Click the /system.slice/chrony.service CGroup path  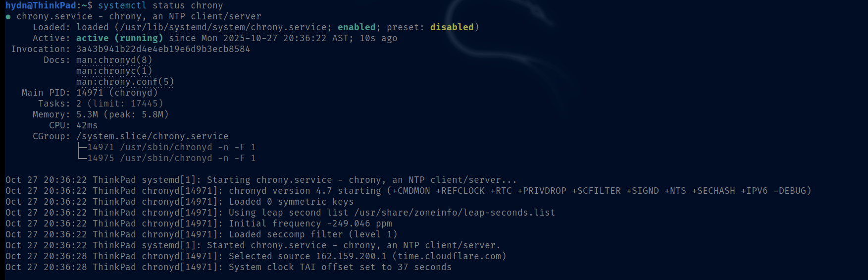pyautogui.click(x=152, y=136)
